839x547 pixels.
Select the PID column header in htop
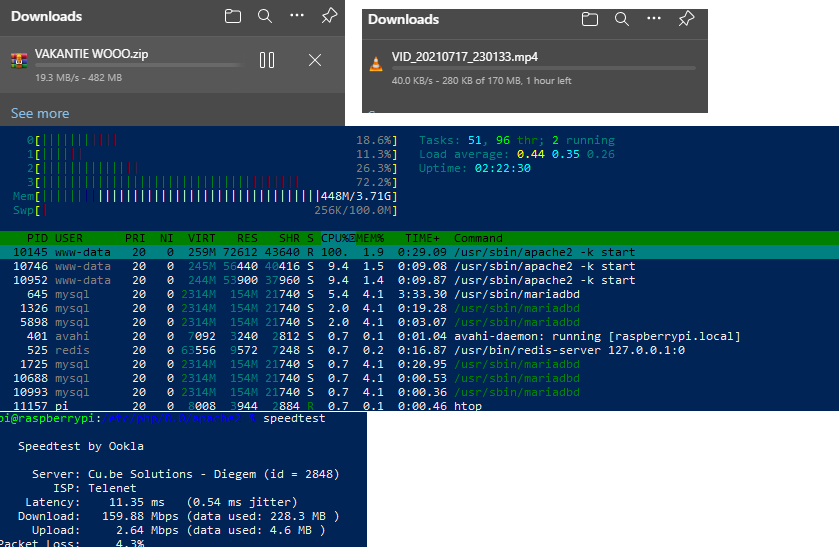point(37,238)
